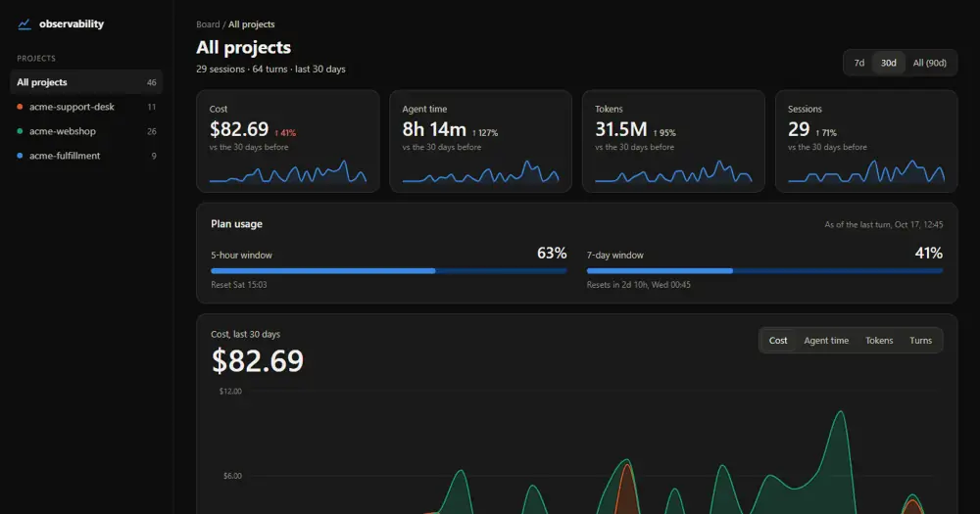
Task: Click 'Resets in 2d 10h, Wed 00:45'
Action: tap(638, 285)
